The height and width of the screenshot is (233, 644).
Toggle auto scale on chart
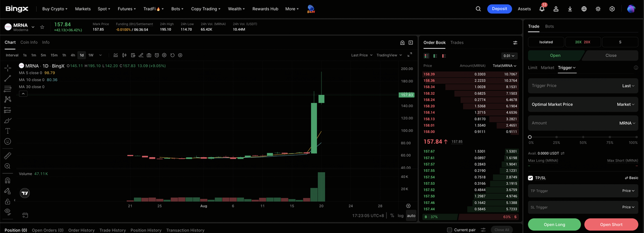click(411, 216)
